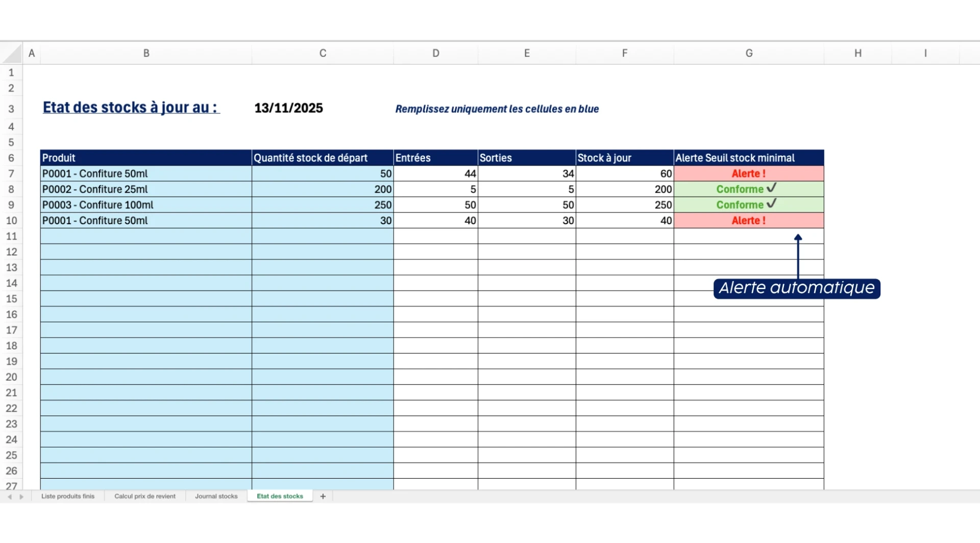Viewport: 980px width, 543px height.
Task: Click the Stock à jour header cell
Action: [625, 158]
